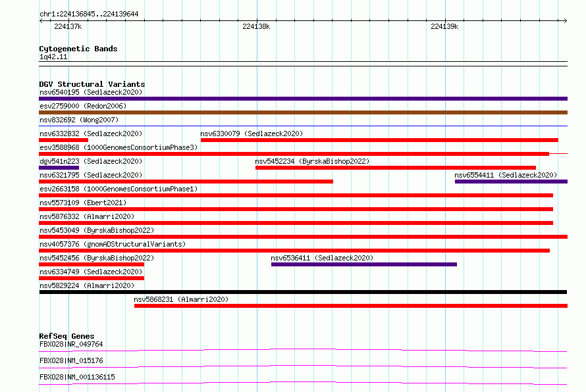Select nsv5452456 (ByrskaBishop2022) label
Screen dimensions: 586x392
click(x=97, y=258)
